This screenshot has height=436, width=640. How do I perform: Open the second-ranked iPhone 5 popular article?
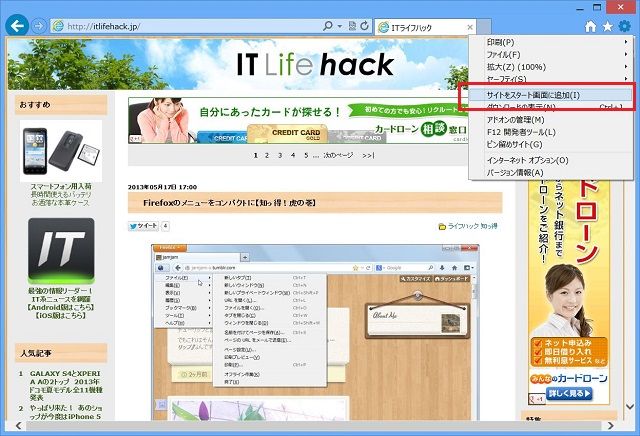pos(66,412)
